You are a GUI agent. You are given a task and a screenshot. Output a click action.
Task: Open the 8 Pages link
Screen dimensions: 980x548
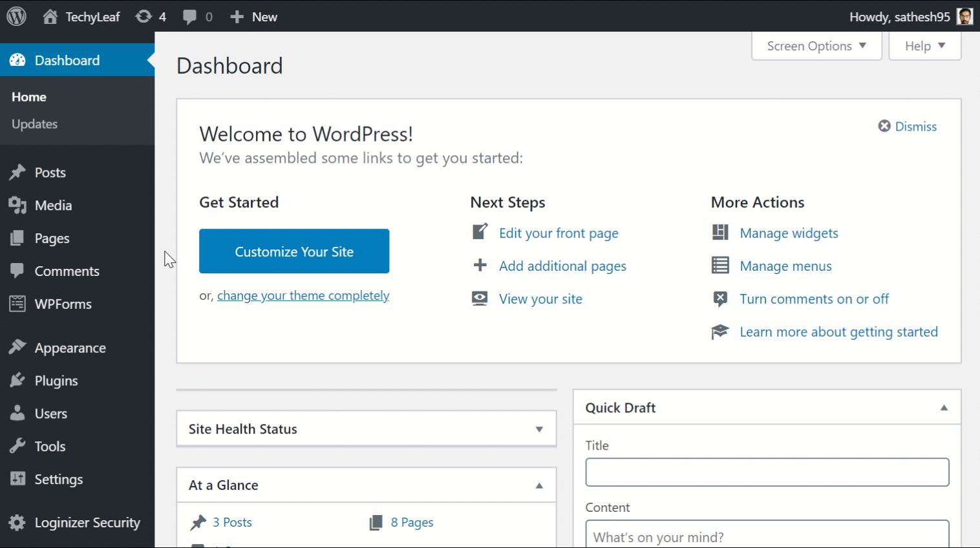tap(412, 522)
